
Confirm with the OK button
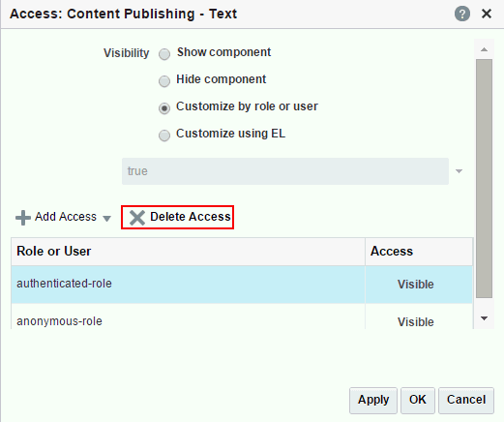click(x=418, y=400)
